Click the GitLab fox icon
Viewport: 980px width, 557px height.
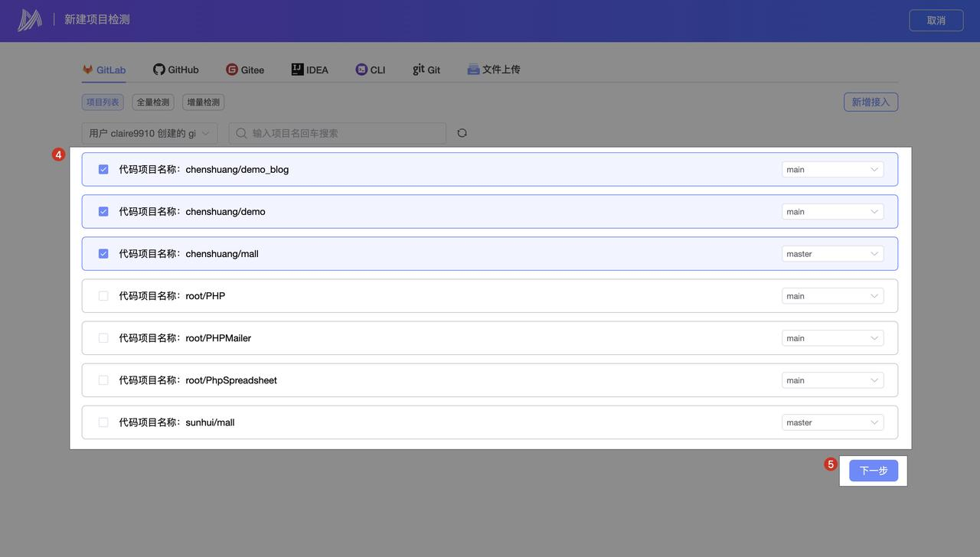88,70
